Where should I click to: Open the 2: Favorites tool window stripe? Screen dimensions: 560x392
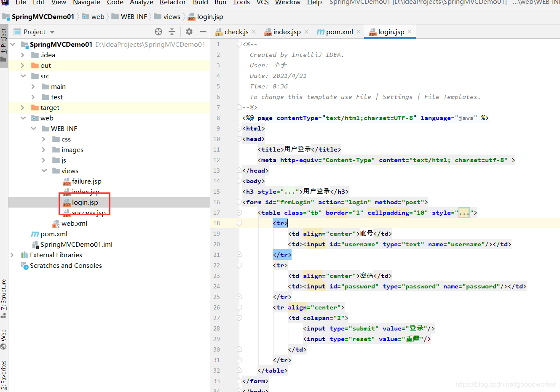(x=4, y=375)
